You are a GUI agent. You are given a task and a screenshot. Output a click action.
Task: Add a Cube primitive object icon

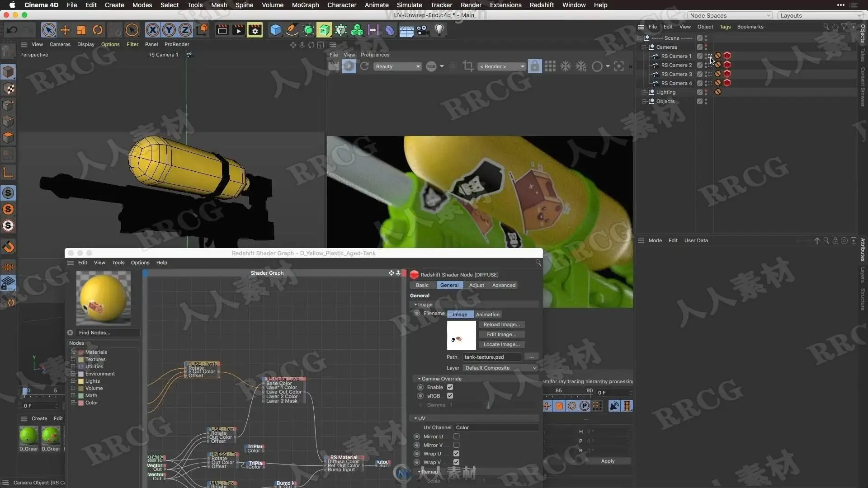click(275, 30)
